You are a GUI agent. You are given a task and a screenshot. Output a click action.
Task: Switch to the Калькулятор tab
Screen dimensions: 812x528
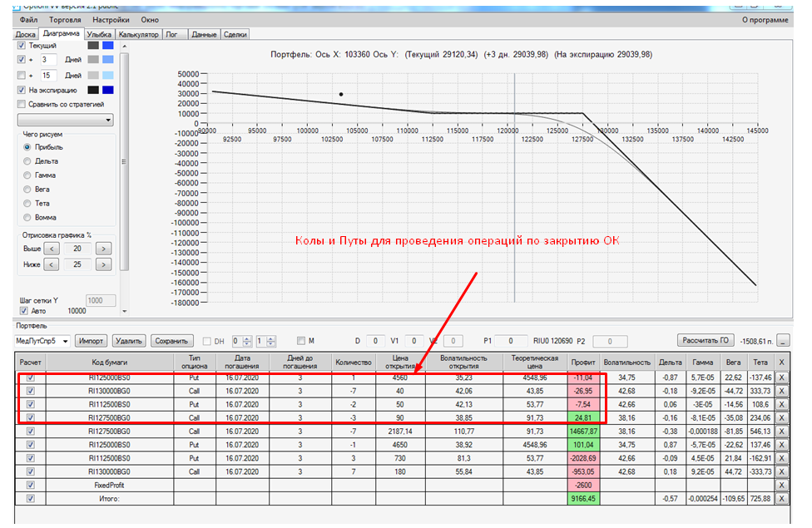pyautogui.click(x=138, y=34)
